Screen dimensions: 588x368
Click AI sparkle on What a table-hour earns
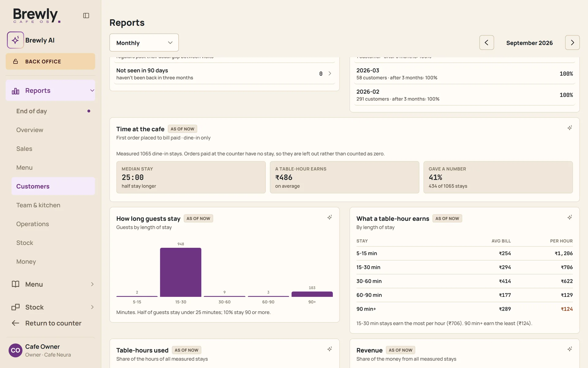(570, 217)
